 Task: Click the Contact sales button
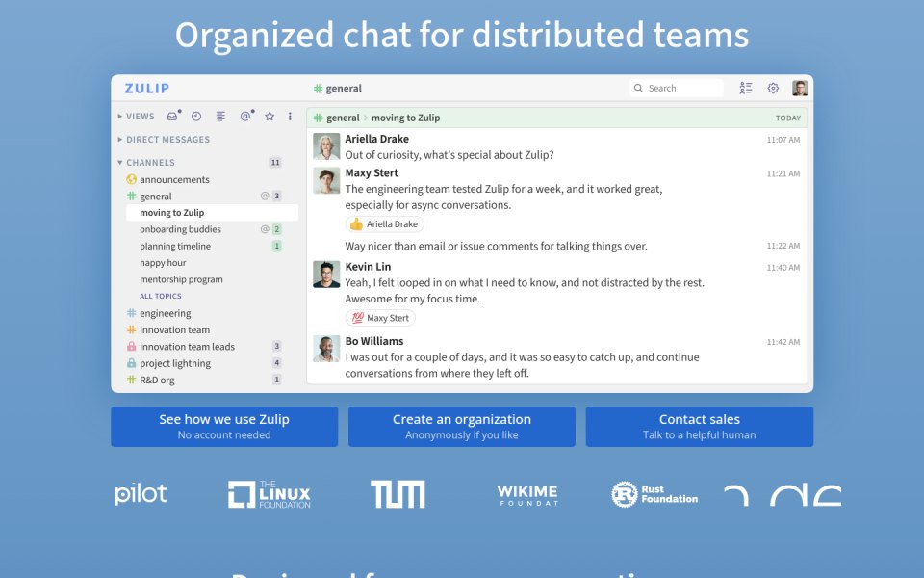(x=700, y=427)
